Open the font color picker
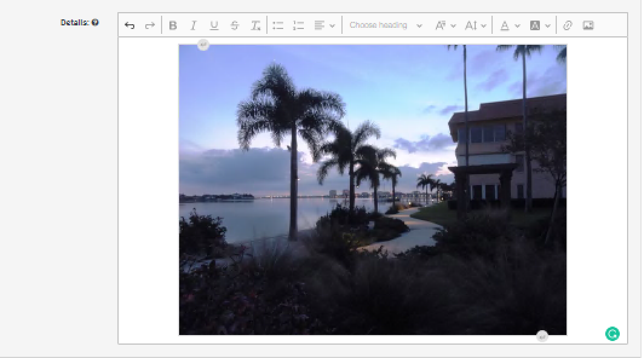 (510, 25)
